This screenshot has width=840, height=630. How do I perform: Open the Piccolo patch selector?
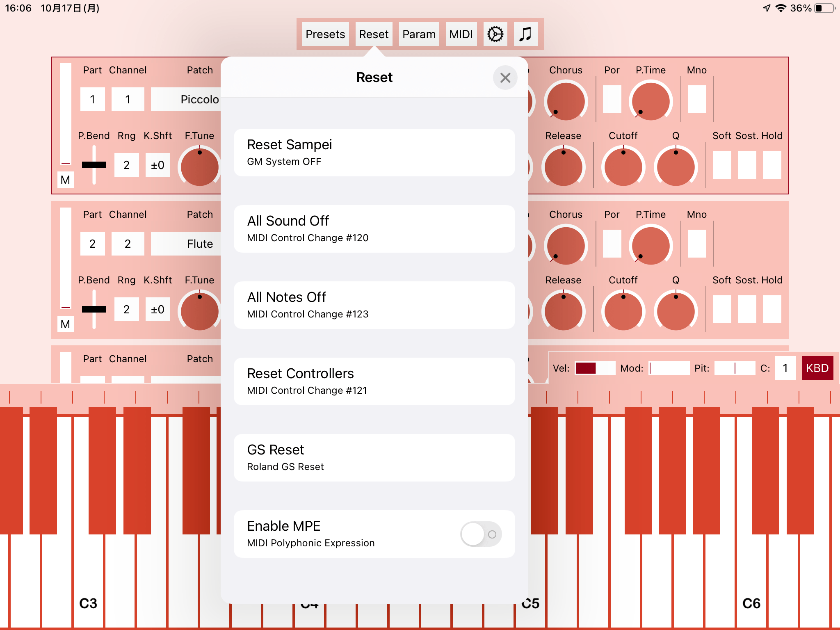tap(187, 99)
